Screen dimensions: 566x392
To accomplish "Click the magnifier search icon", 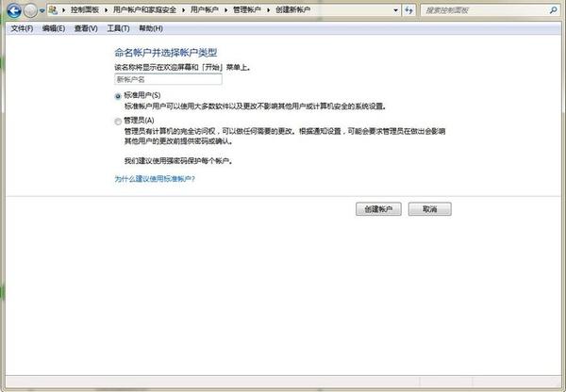I will pos(553,10).
